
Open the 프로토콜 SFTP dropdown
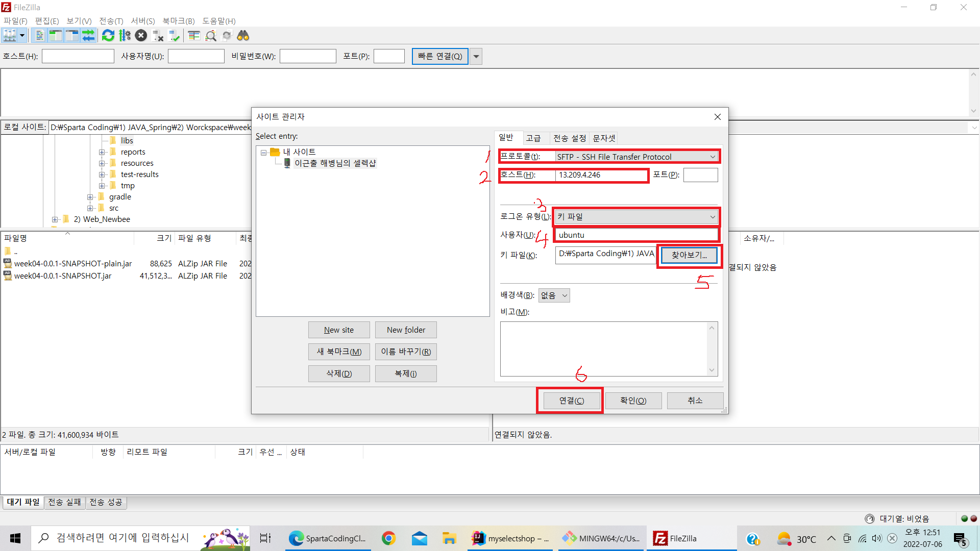pos(636,157)
